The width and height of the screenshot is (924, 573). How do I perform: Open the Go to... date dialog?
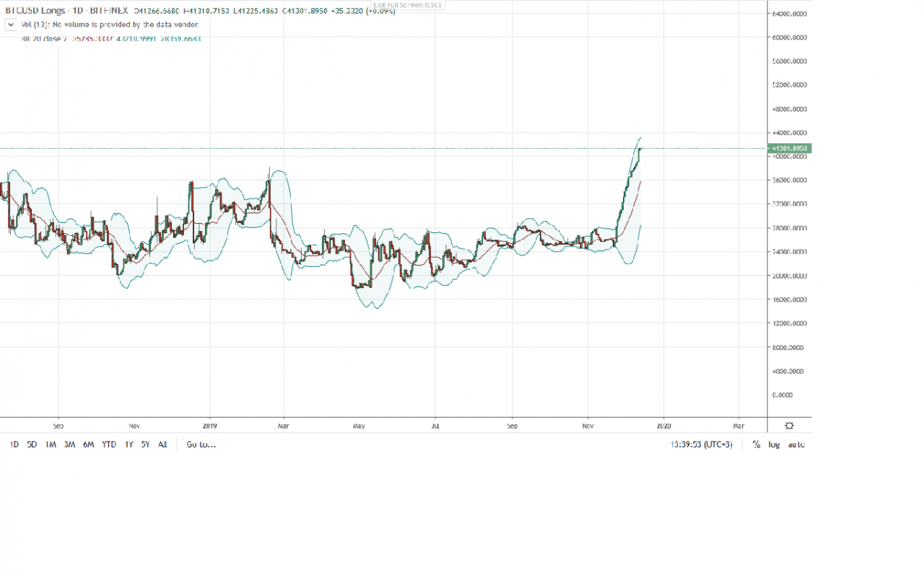(x=201, y=445)
